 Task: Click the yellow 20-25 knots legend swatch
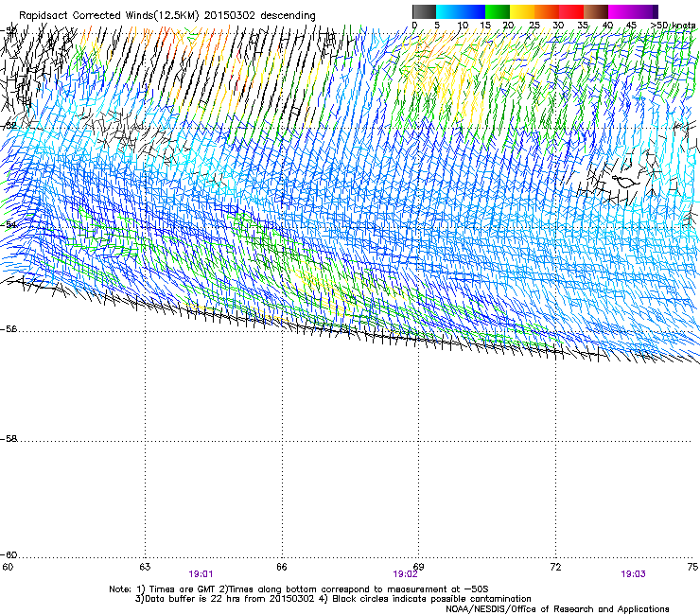click(x=522, y=11)
